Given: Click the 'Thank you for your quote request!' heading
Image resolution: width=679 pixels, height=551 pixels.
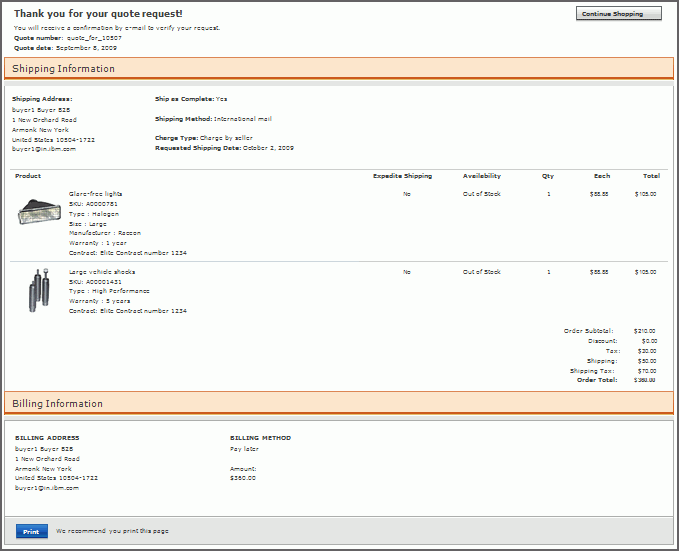Looking at the screenshot, I should tap(98, 14).
